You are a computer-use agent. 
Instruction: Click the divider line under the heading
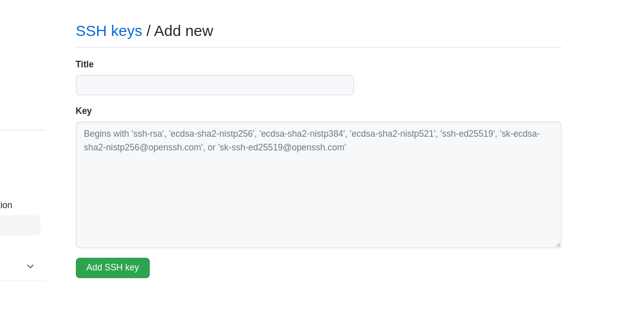(318, 48)
